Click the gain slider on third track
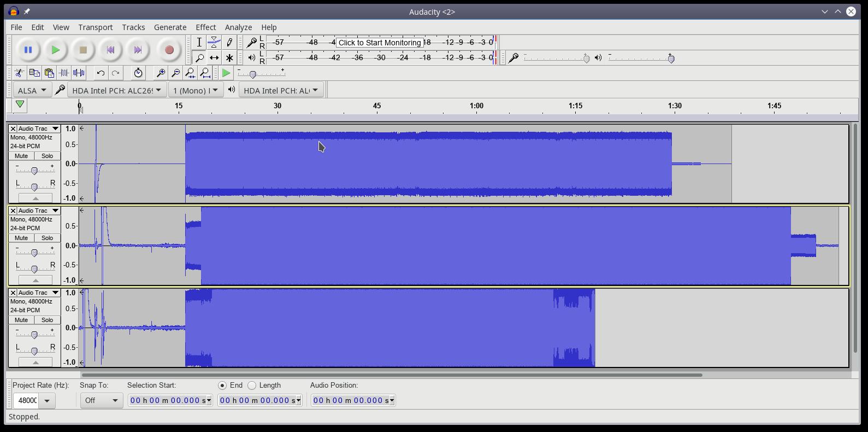 coord(34,335)
